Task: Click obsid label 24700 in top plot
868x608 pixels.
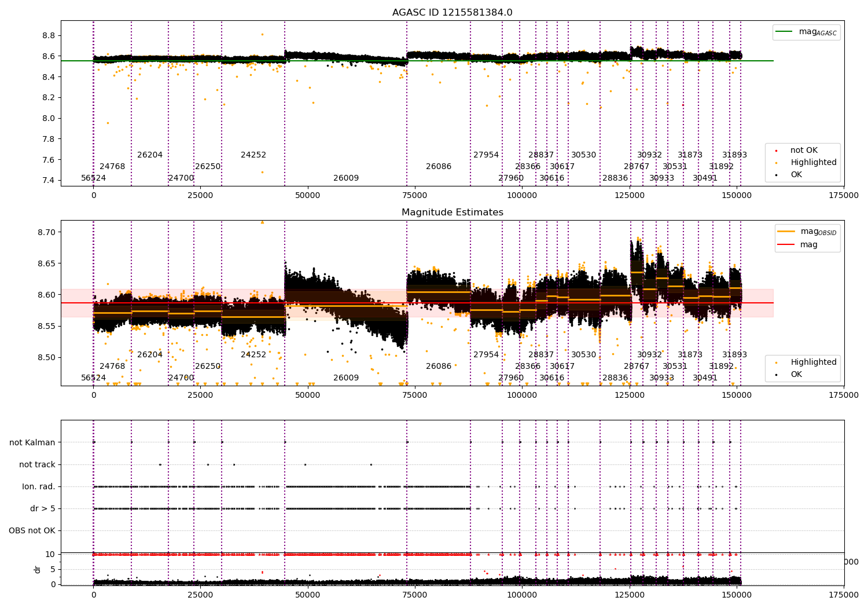Action: [x=181, y=178]
